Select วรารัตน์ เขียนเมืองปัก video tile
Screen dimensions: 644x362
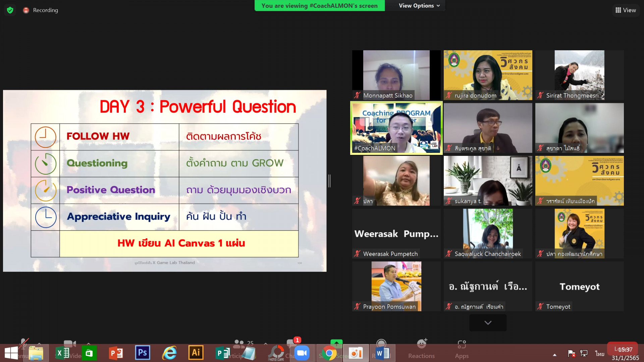[579, 181]
